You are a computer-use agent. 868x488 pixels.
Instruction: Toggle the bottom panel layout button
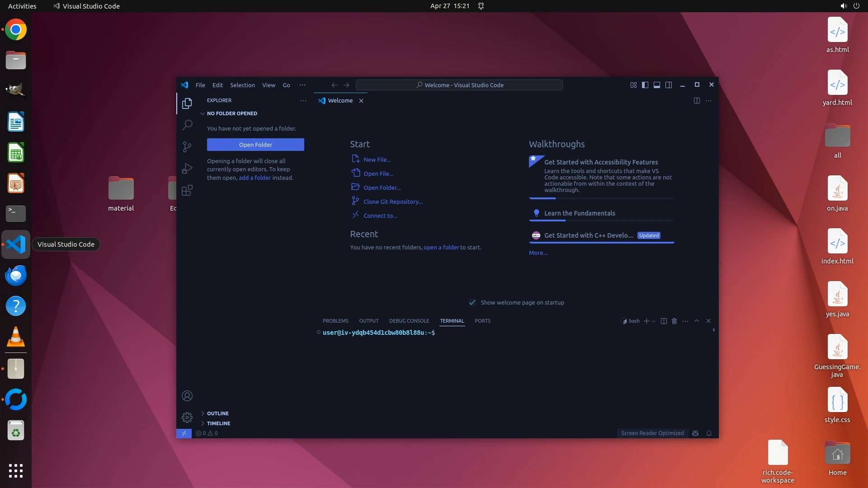point(657,85)
